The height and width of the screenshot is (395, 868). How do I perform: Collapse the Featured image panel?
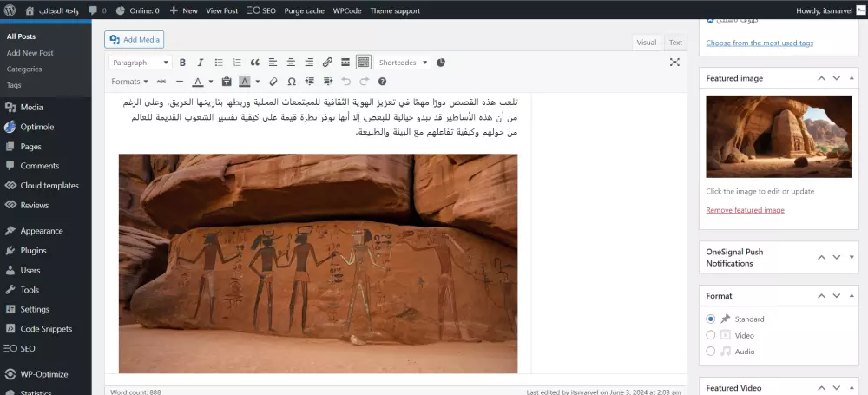click(x=852, y=78)
